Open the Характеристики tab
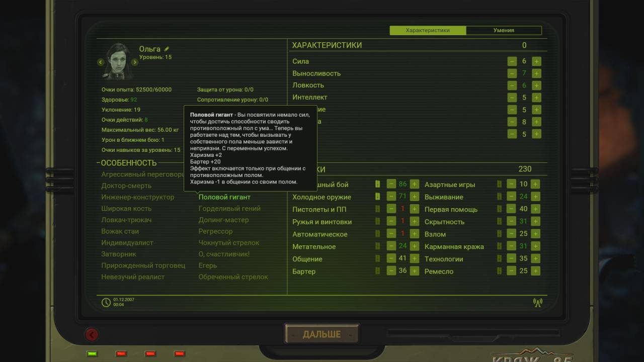The height and width of the screenshot is (362, 644). (x=428, y=30)
